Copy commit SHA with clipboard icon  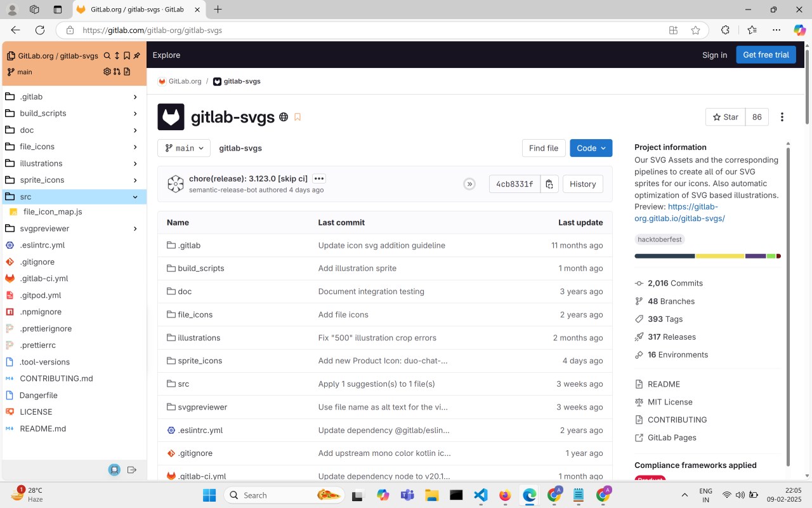tap(549, 184)
